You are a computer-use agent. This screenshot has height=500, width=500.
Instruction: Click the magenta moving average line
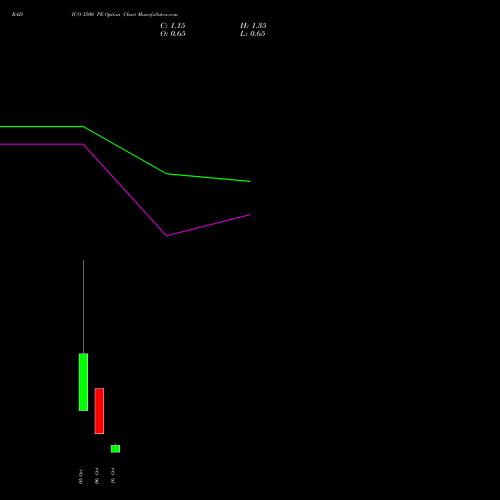(125, 190)
